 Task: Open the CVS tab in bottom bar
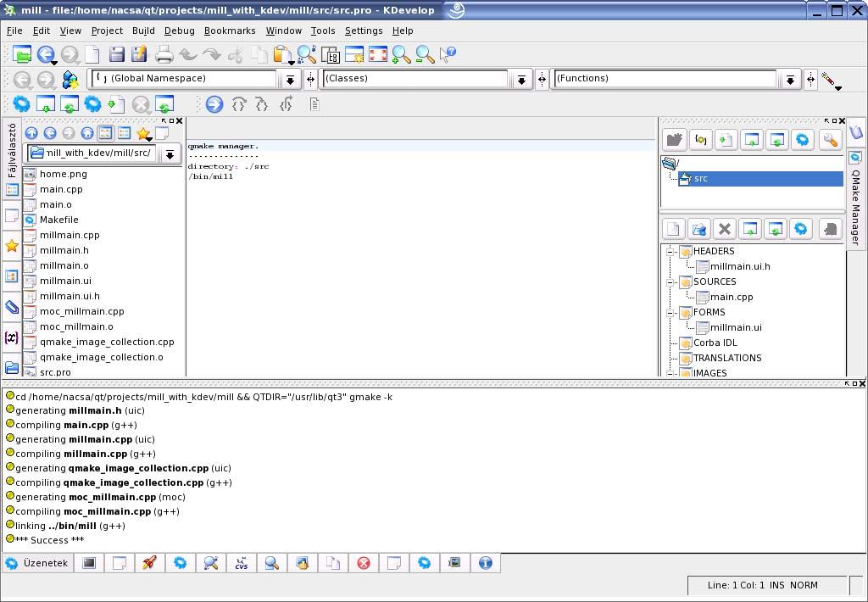242,563
